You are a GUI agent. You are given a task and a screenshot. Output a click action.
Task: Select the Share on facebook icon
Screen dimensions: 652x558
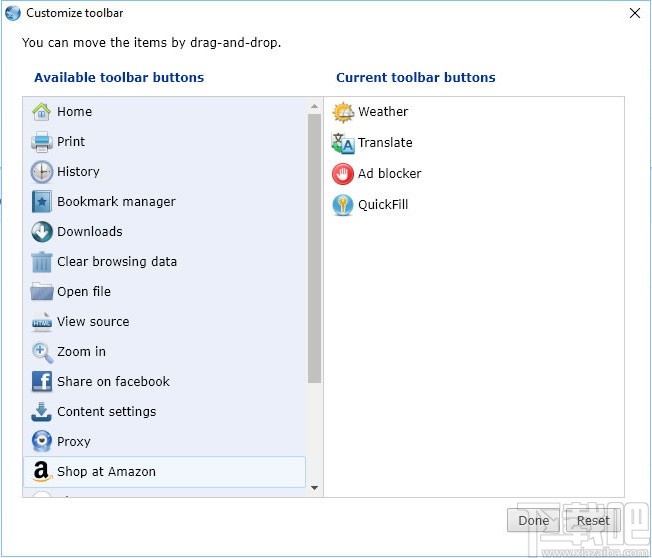coord(42,382)
